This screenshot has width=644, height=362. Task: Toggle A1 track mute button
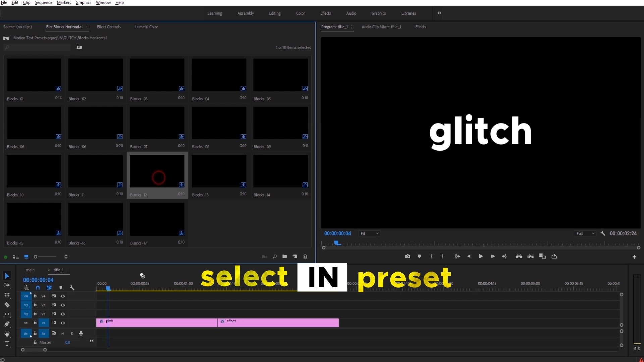[x=62, y=333]
